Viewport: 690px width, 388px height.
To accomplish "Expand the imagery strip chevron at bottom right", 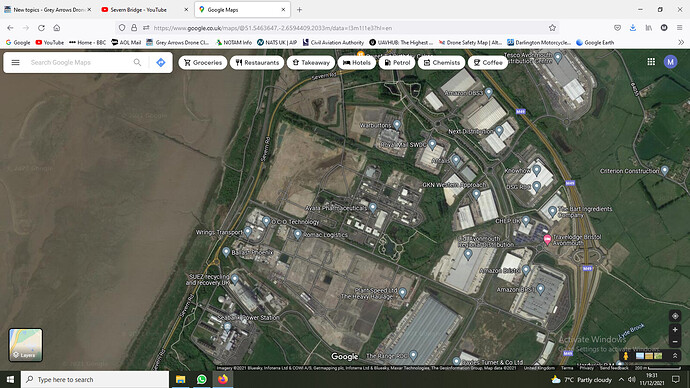I will 675,355.
